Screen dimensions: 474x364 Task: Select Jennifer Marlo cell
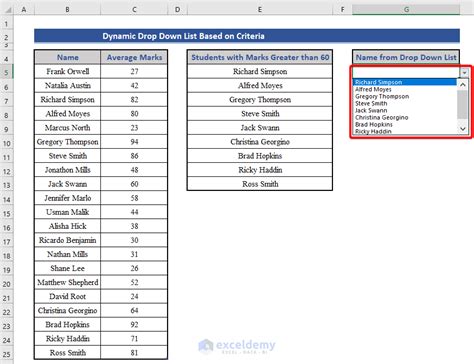[x=67, y=198]
